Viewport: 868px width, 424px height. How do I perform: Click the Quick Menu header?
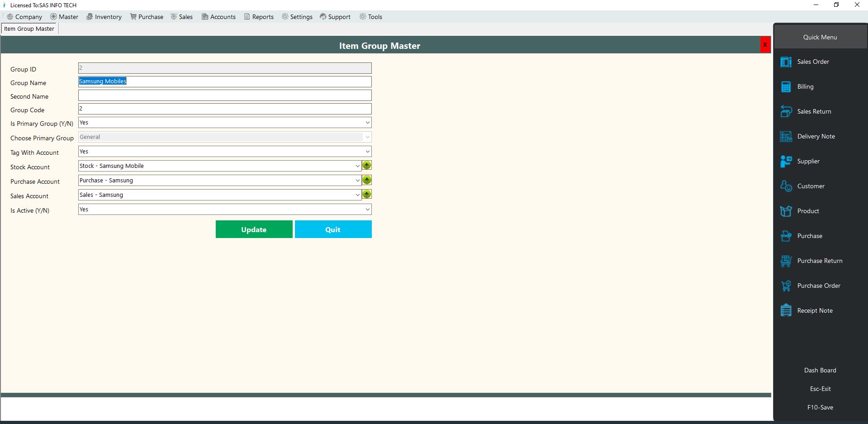[820, 37]
